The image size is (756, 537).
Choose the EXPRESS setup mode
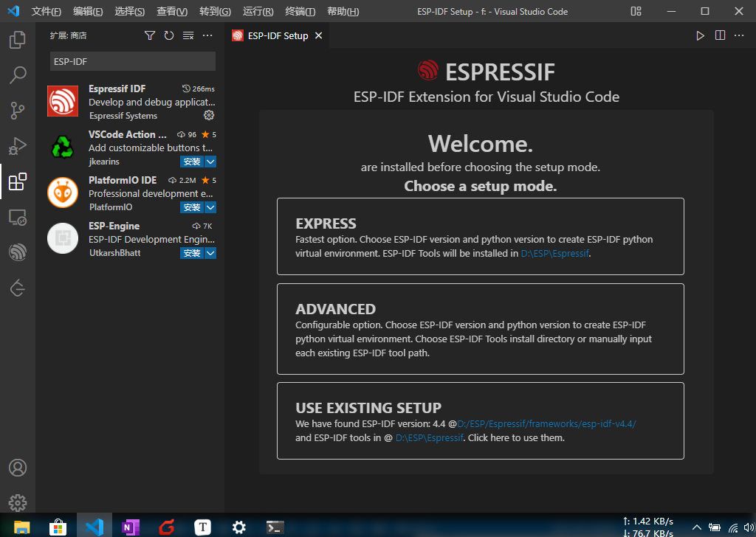[480, 237]
